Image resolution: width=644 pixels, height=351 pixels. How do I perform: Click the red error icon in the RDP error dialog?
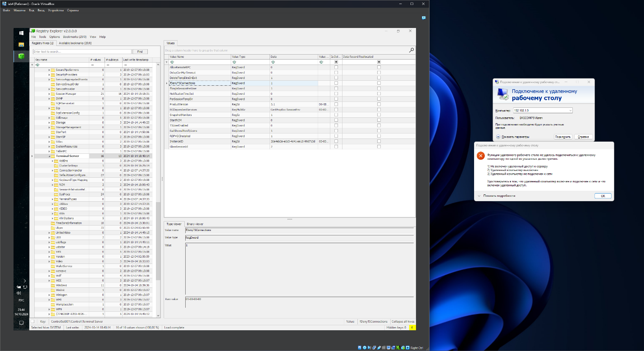(x=481, y=156)
